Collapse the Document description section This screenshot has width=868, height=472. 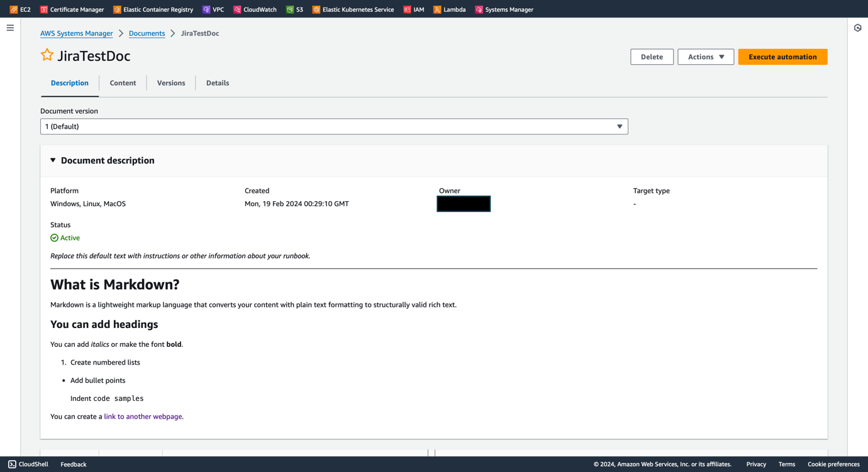[x=53, y=160]
